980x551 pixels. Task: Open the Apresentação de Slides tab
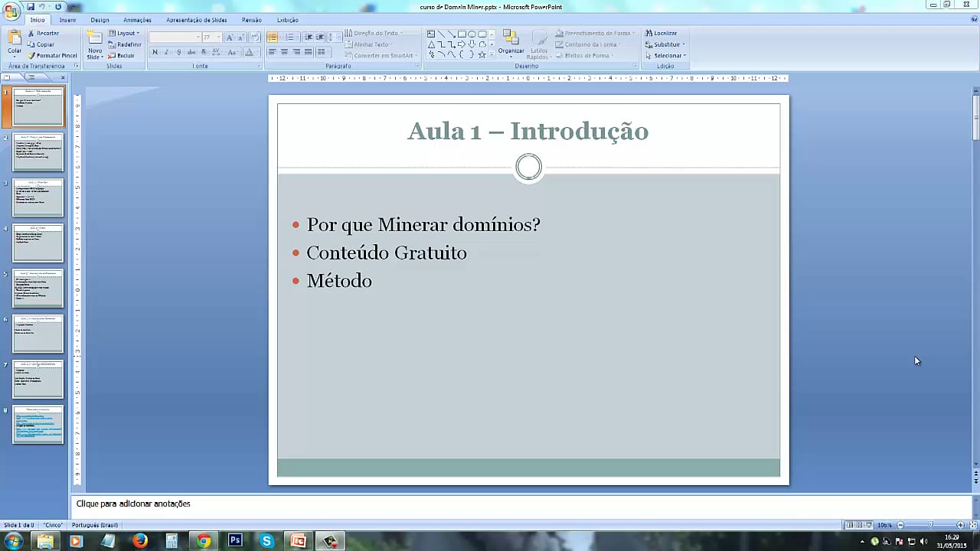coord(197,20)
